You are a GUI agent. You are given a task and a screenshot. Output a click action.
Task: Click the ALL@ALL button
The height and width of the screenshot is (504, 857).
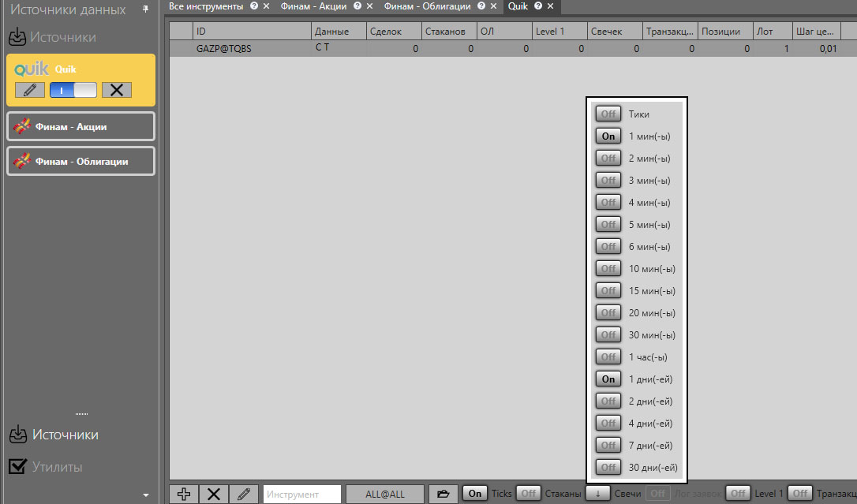(384, 494)
